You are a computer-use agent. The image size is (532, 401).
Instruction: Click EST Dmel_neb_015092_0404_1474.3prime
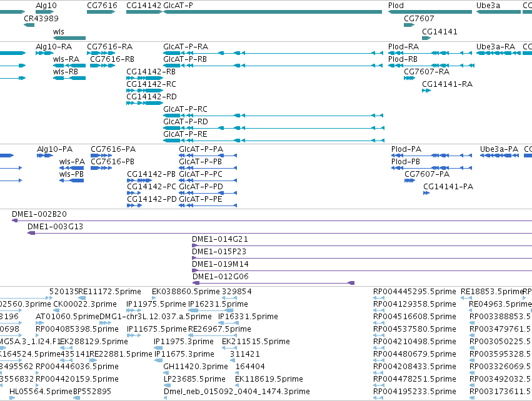tap(237, 392)
